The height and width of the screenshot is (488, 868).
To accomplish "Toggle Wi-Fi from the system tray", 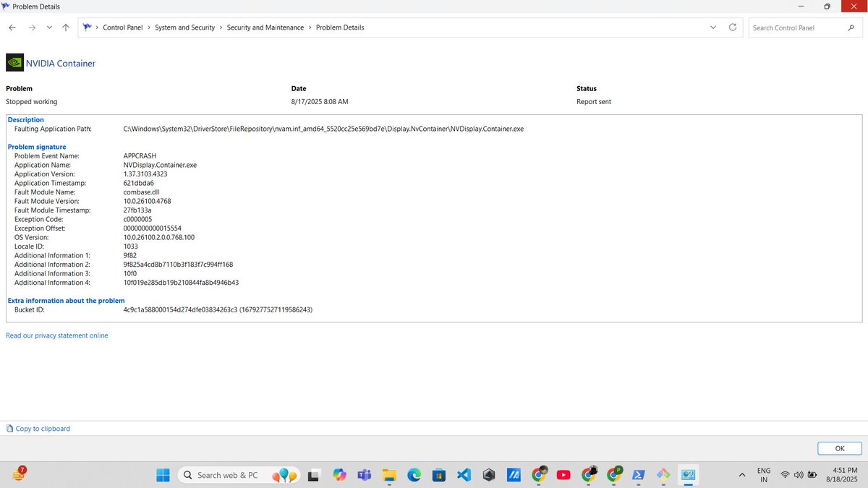I will pyautogui.click(x=786, y=474).
